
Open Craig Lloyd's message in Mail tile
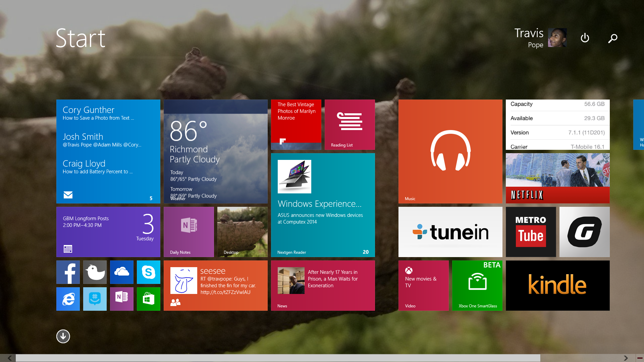pos(98,167)
